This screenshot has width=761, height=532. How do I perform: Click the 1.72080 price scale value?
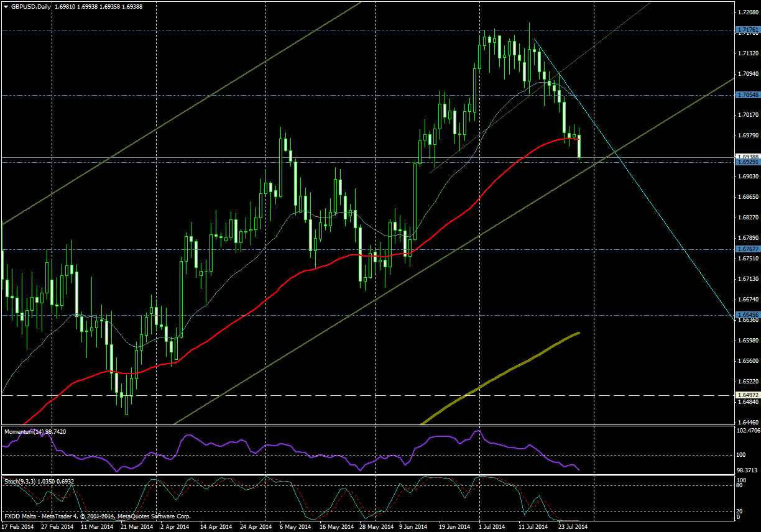tap(747, 12)
